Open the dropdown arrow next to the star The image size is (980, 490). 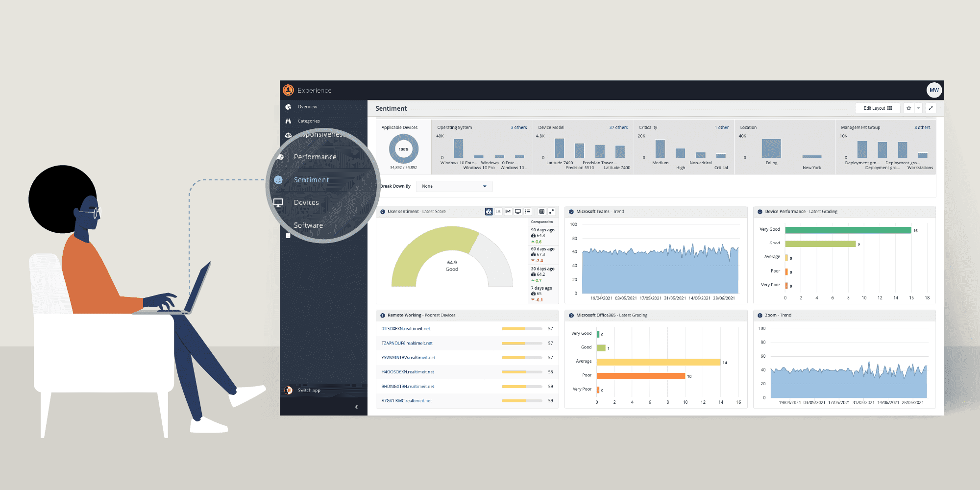[x=918, y=108]
